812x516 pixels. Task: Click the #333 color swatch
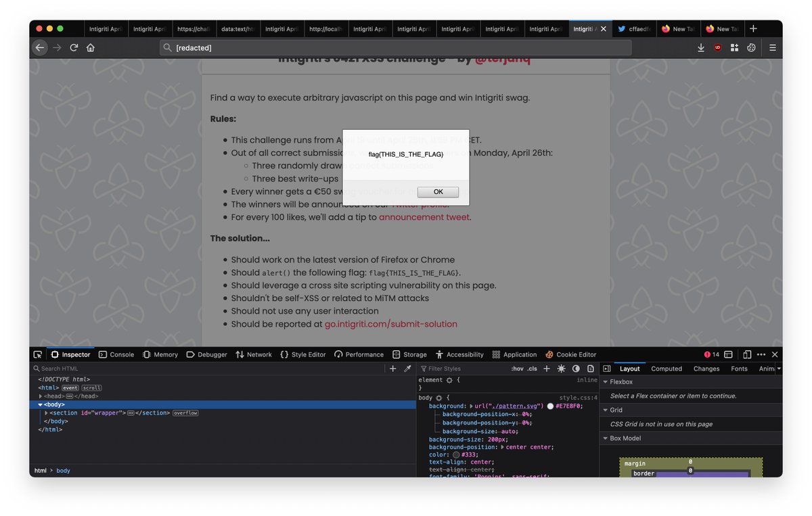[456, 455]
